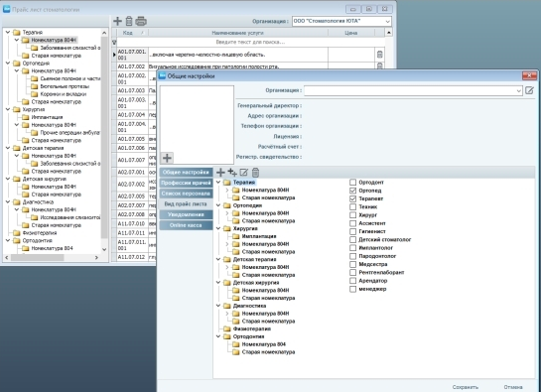Image resolution: width=541 pixels, height=392 pixels.
Task: Click the Сохранить button
Action: (466, 387)
